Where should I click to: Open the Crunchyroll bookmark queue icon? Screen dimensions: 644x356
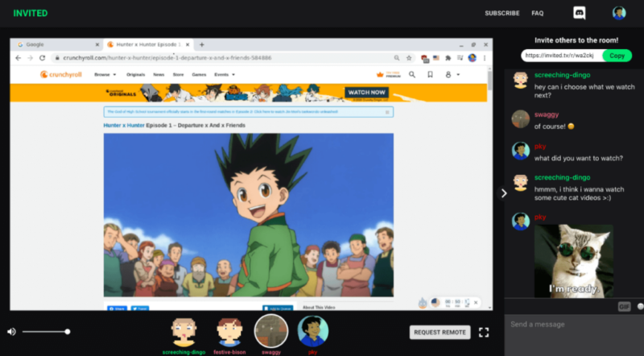[x=431, y=74]
